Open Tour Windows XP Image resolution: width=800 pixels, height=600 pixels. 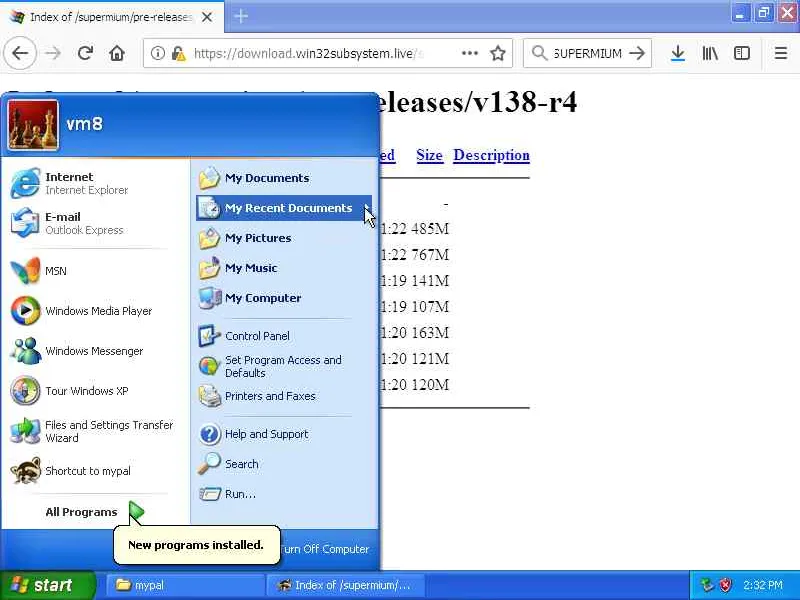(94, 391)
